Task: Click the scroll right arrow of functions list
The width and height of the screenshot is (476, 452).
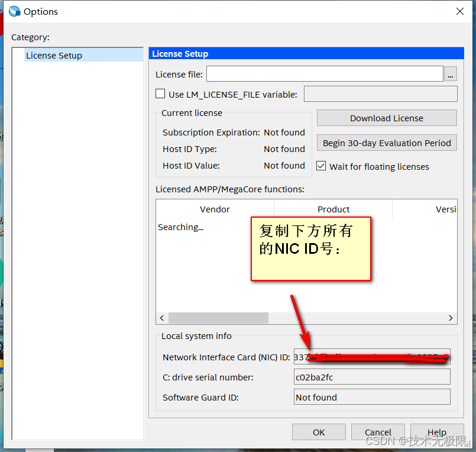Action: 451,318
